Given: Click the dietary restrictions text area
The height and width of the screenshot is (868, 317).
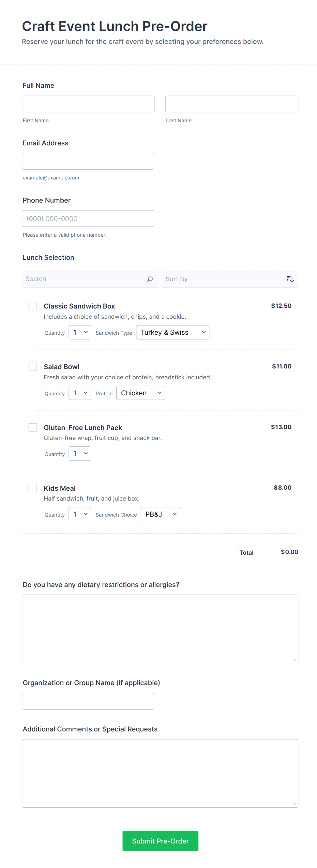Looking at the screenshot, I should 160,629.
